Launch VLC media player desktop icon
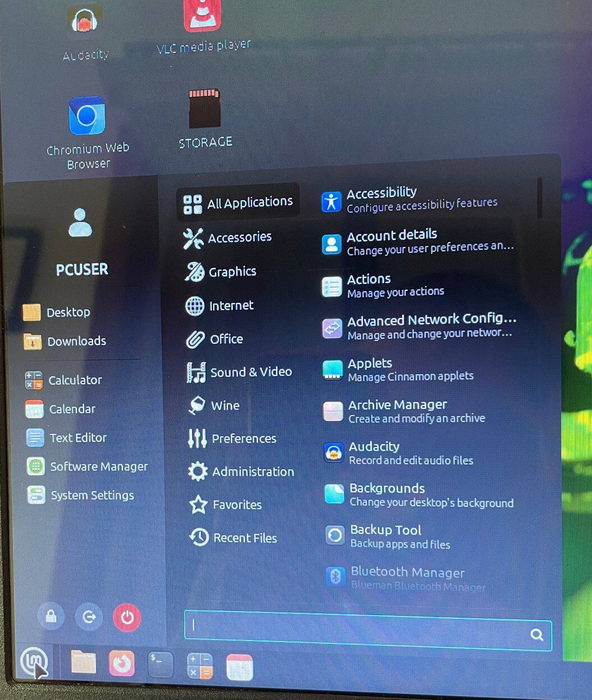This screenshot has width=592, height=700. tap(203, 26)
